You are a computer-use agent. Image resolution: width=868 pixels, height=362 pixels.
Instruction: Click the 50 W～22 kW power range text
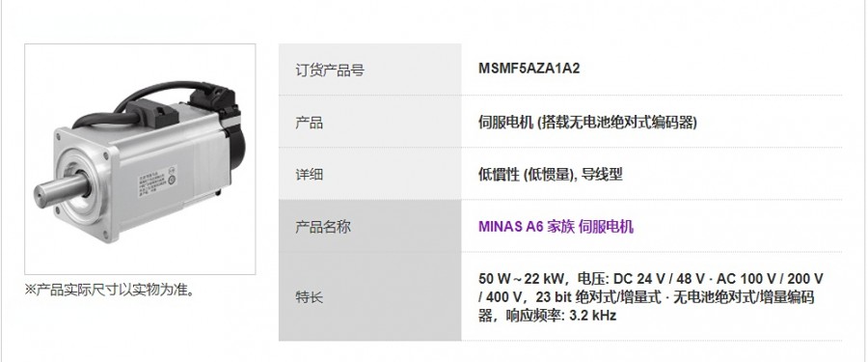pos(521,278)
